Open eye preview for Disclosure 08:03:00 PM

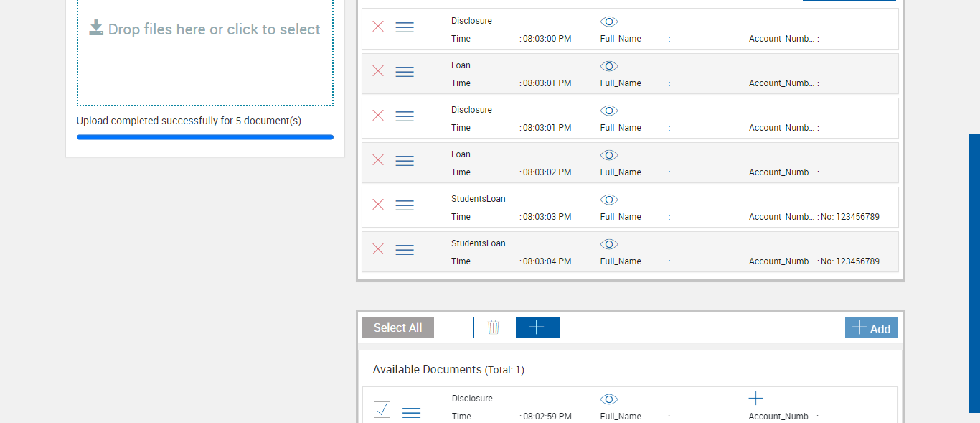609,22
